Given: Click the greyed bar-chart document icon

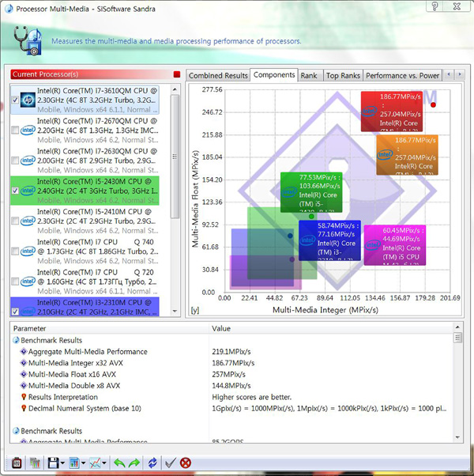Looking at the screenshot, I should coord(35,463).
